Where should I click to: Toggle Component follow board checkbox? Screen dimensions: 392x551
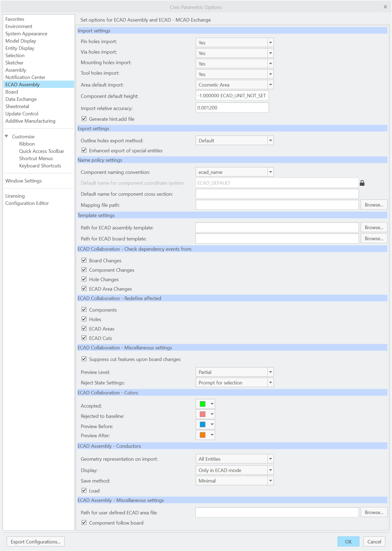click(x=84, y=523)
